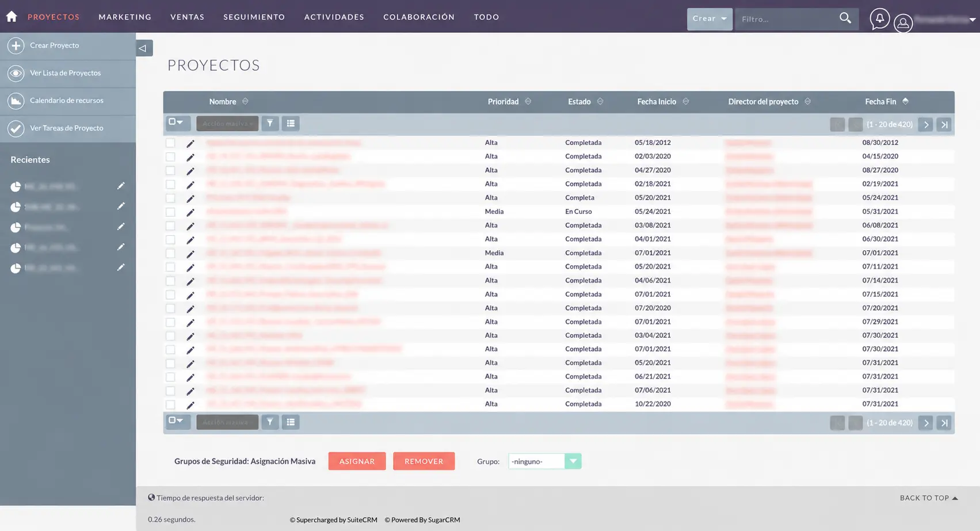Screen dimensions: 980x531
Task: Open the Supercharged by SuiteCRM link
Action: click(334, 520)
